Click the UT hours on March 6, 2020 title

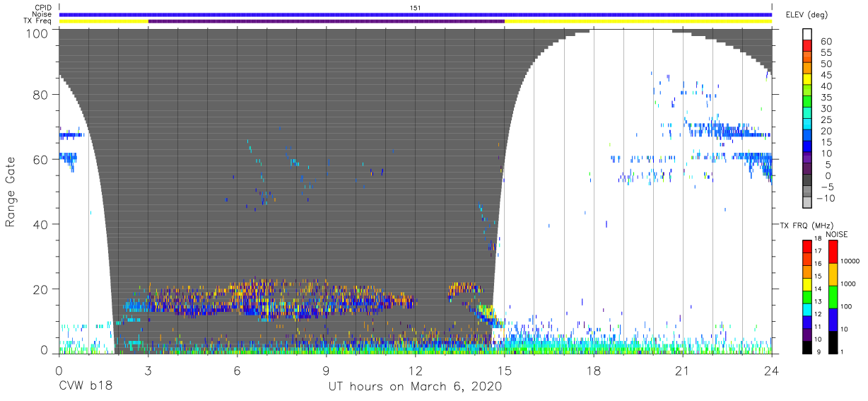pos(415,387)
